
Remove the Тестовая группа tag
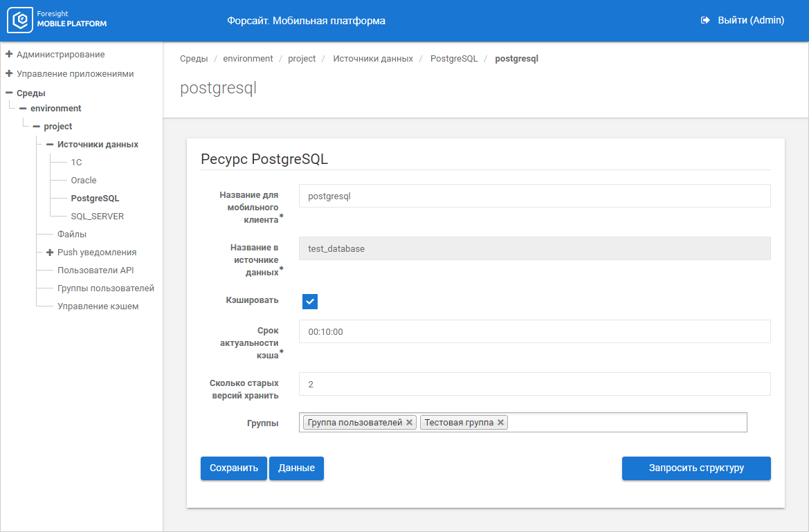pyautogui.click(x=501, y=423)
